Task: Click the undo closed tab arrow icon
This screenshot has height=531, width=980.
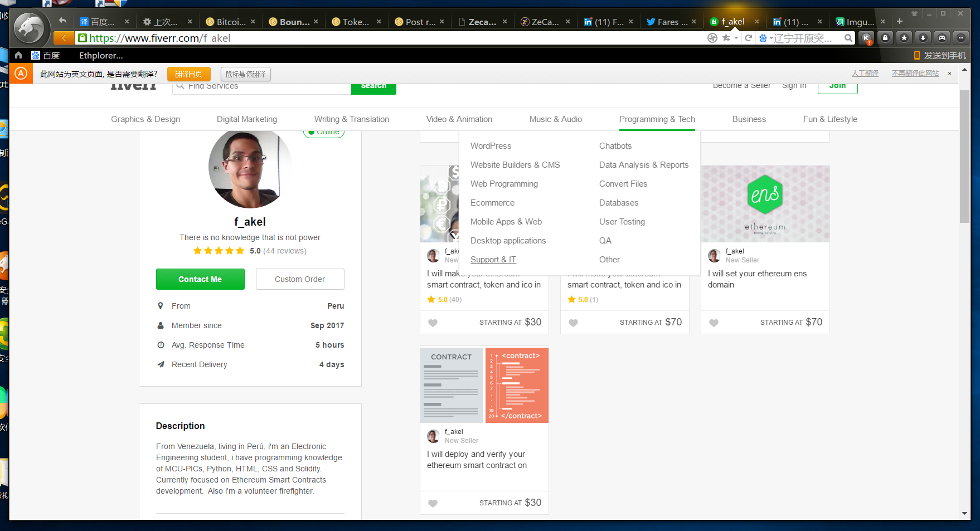Action: click(x=62, y=21)
